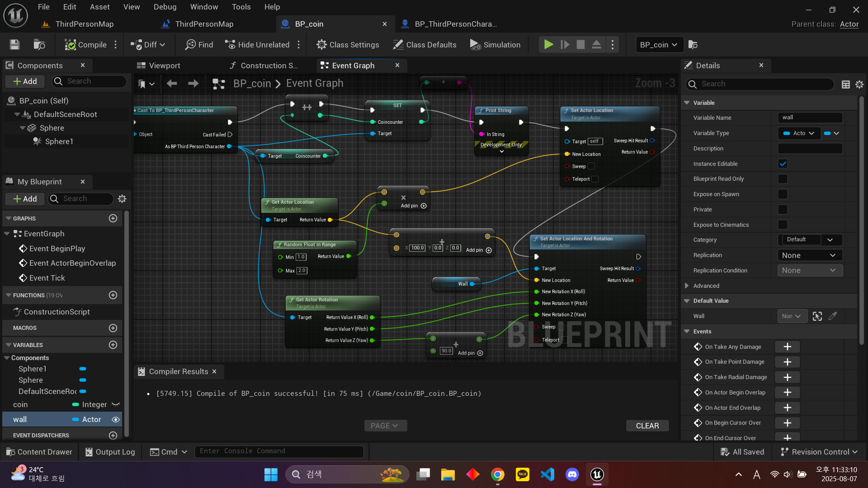The height and width of the screenshot is (488, 868).
Task: Click Parent class Actor link
Action: pos(849,24)
